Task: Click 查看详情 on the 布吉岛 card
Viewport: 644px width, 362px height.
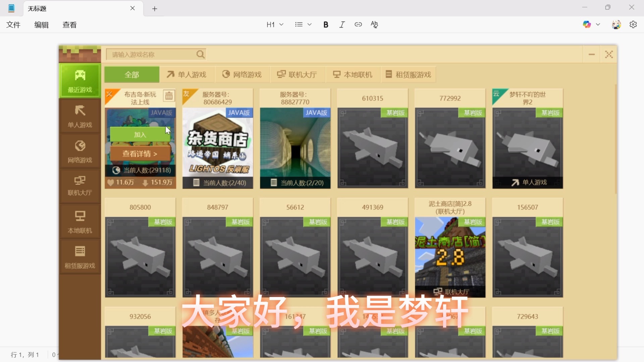Action: (x=140, y=154)
